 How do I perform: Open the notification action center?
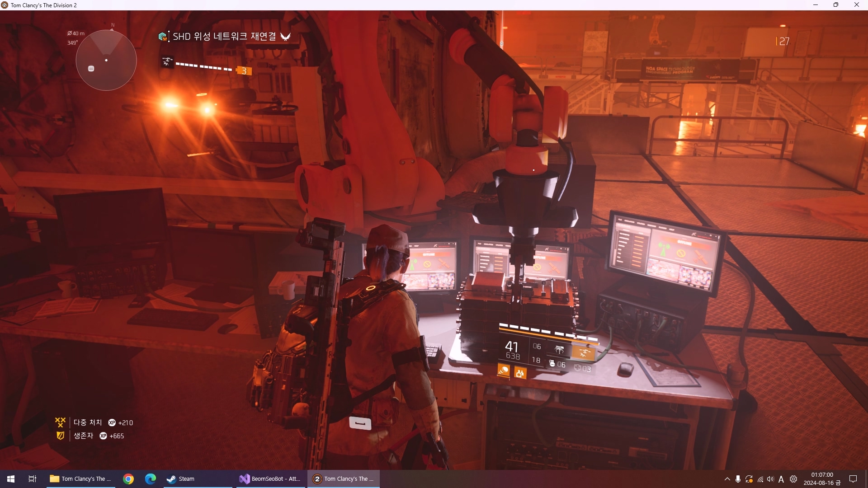(853, 479)
